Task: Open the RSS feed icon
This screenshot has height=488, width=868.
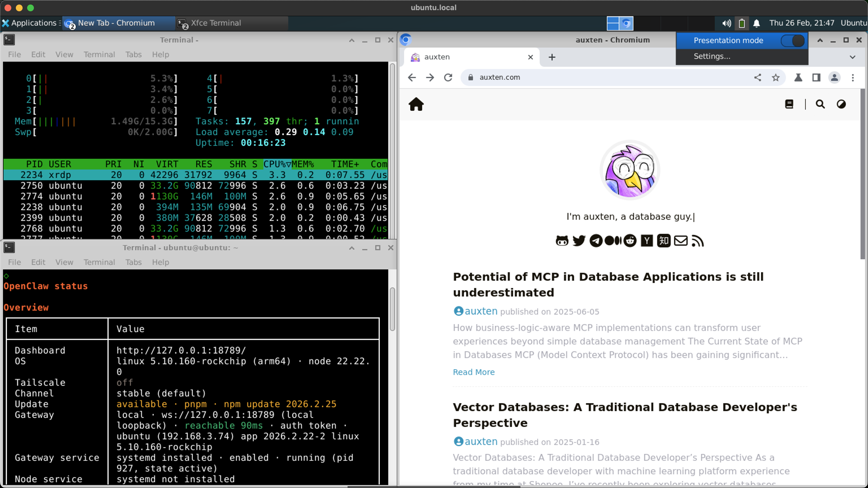Action: pos(698,240)
